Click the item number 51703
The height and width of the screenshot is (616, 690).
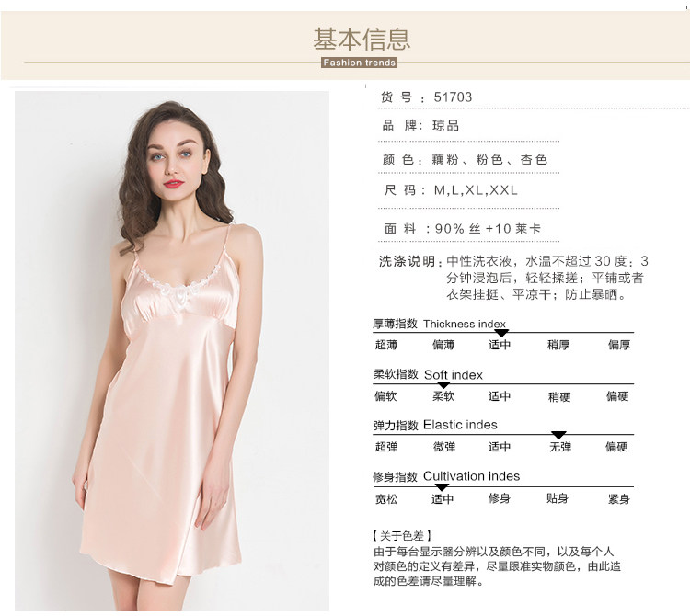(453, 97)
